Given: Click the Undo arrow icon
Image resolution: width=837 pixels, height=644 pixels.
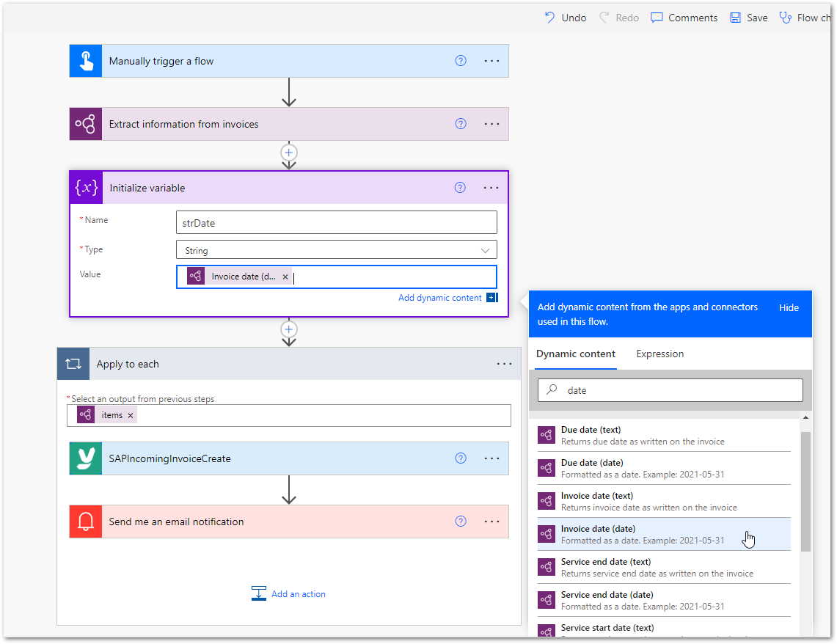Looking at the screenshot, I should tap(550, 18).
